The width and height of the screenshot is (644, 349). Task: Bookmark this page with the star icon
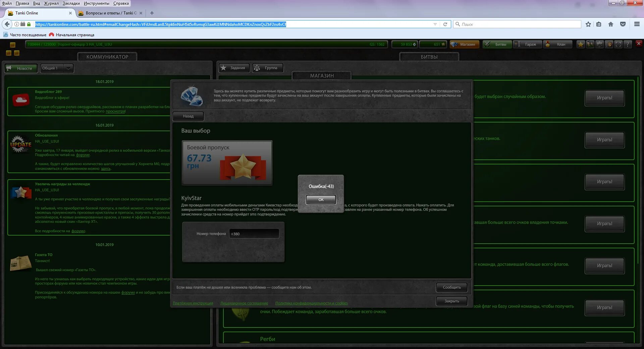588,24
